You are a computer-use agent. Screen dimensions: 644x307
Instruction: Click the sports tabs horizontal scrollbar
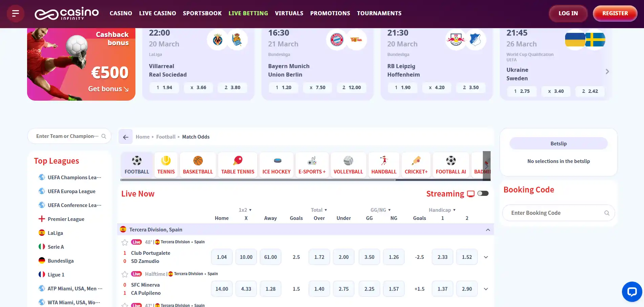pyautogui.click(x=258, y=180)
